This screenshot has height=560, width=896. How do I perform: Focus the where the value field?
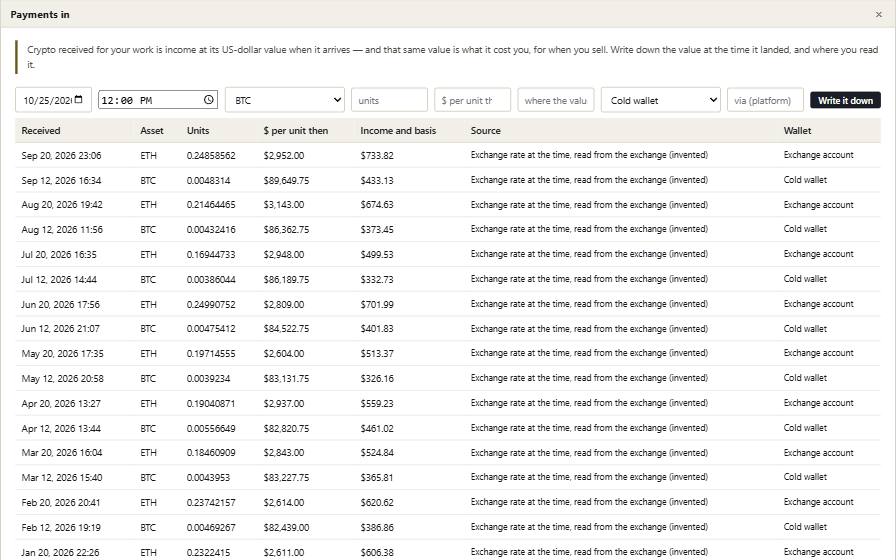tap(556, 100)
